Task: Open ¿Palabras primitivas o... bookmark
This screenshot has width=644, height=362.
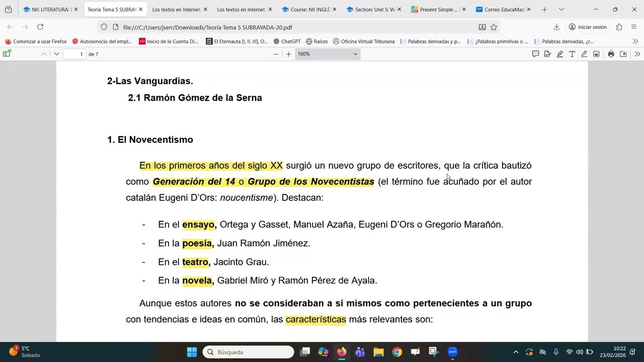Action: (498, 42)
